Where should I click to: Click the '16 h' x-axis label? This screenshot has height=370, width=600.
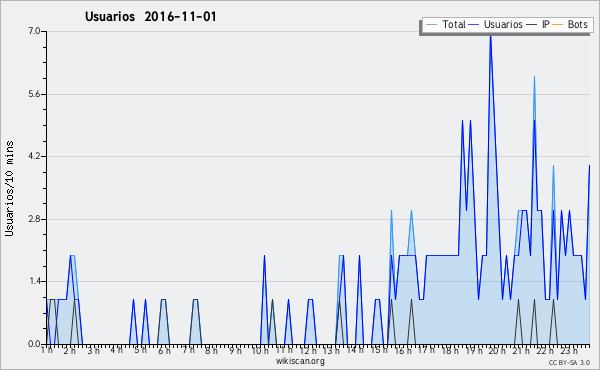click(x=403, y=350)
